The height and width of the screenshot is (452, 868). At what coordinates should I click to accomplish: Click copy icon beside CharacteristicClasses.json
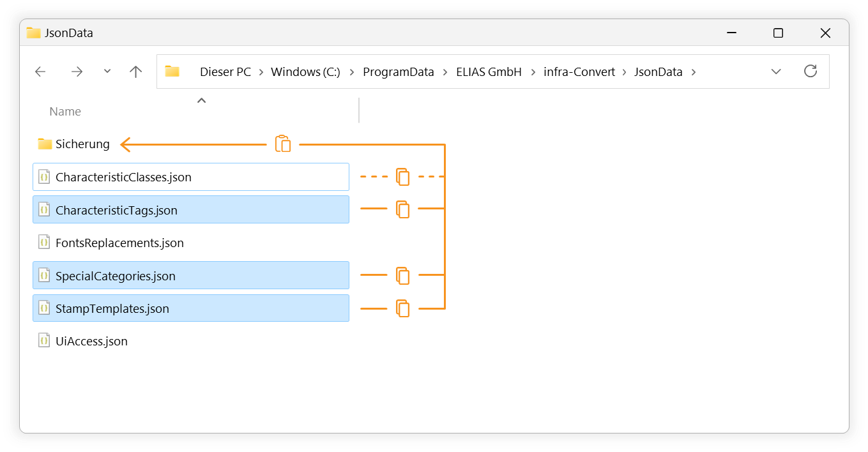click(x=402, y=177)
